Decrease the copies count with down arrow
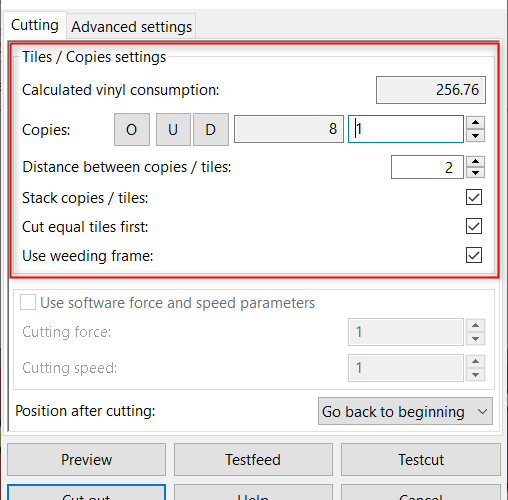Viewport: 508px width, 500px height. click(x=475, y=136)
